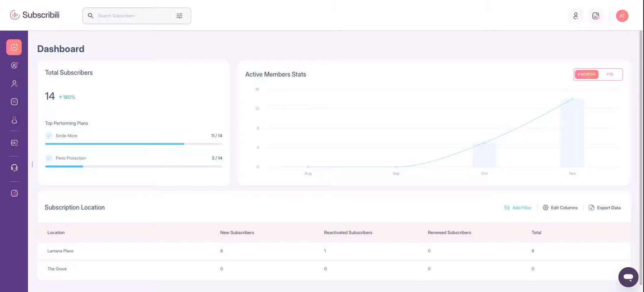Switch chart range to YTD
Viewport: 644px width, 292px height.
[609, 75]
